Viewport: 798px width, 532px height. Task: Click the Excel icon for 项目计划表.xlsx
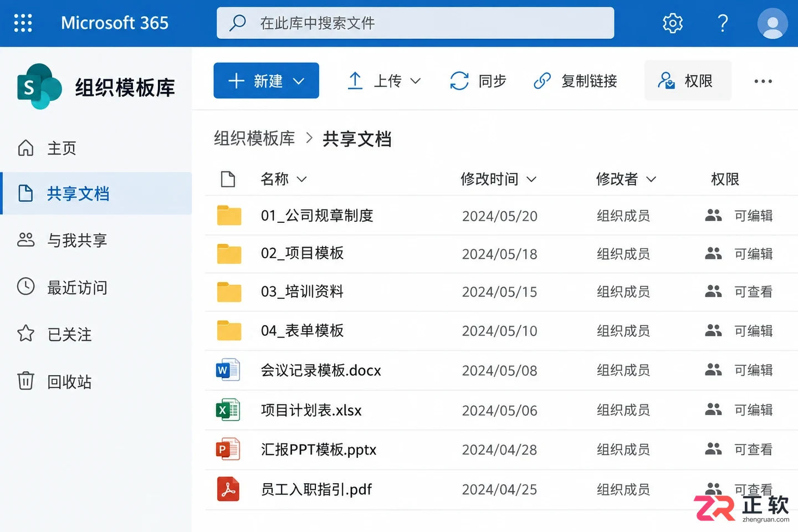click(x=228, y=410)
